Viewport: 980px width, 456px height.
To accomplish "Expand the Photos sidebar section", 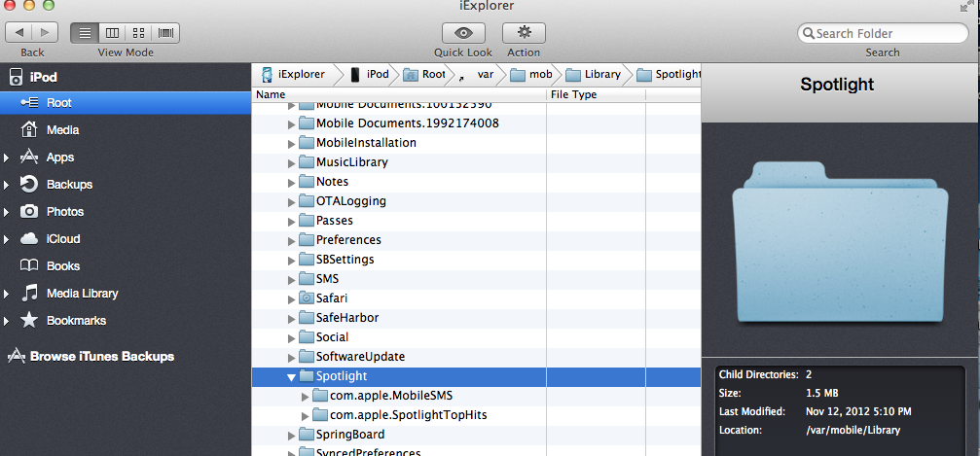I will (6, 212).
